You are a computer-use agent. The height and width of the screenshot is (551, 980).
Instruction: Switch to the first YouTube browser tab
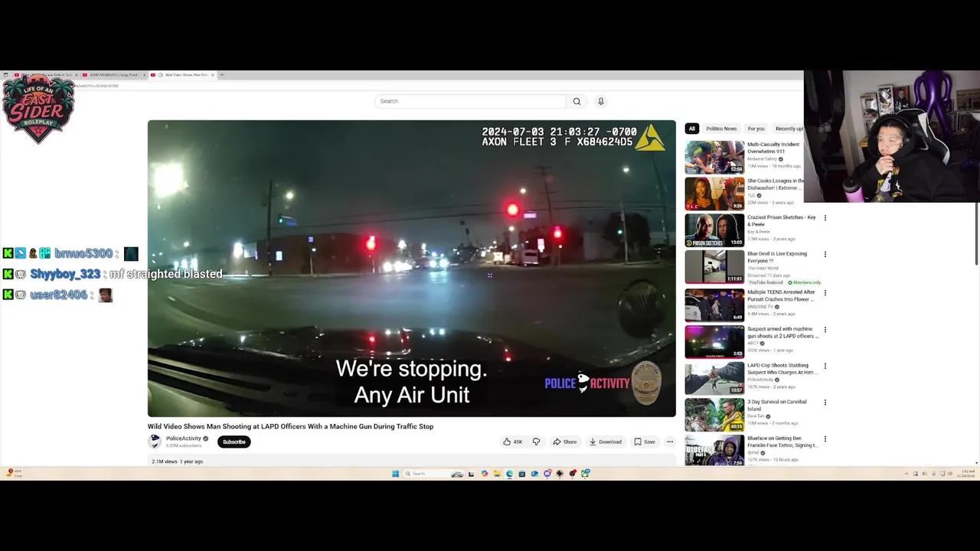click(x=44, y=75)
